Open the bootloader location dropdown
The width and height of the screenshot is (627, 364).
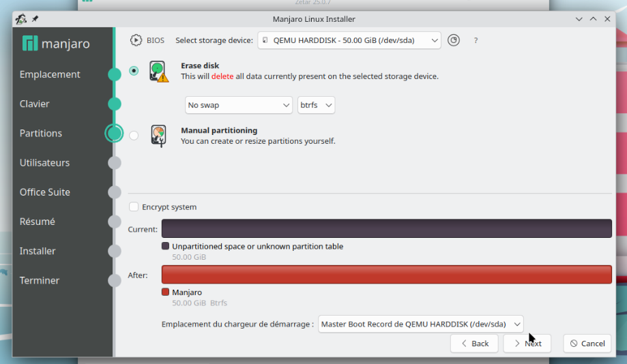click(x=421, y=324)
